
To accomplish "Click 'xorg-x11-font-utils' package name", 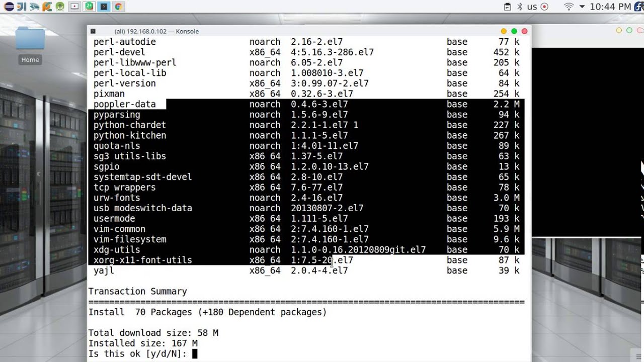I will [x=143, y=260].
